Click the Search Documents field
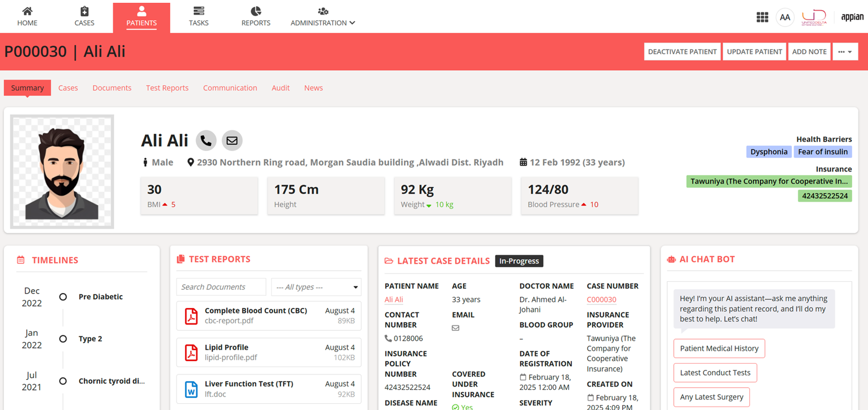Image resolution: width=868 pixels, height=410 pixels. click(221, 287)
